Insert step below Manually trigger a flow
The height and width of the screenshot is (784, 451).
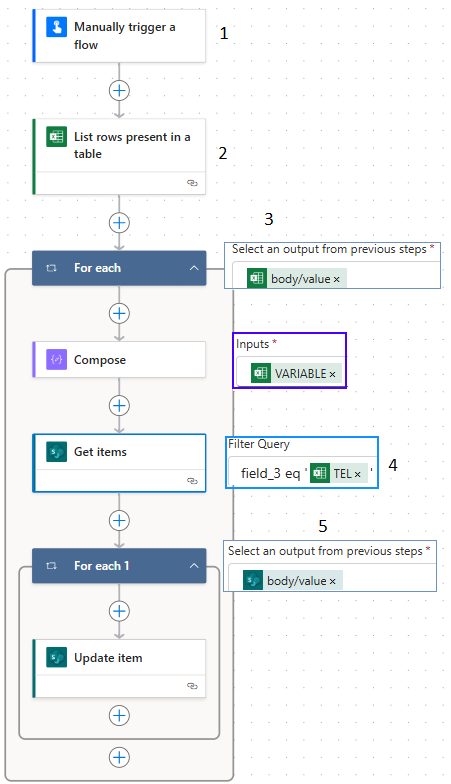pyautogui.click(x=119, y=90)
